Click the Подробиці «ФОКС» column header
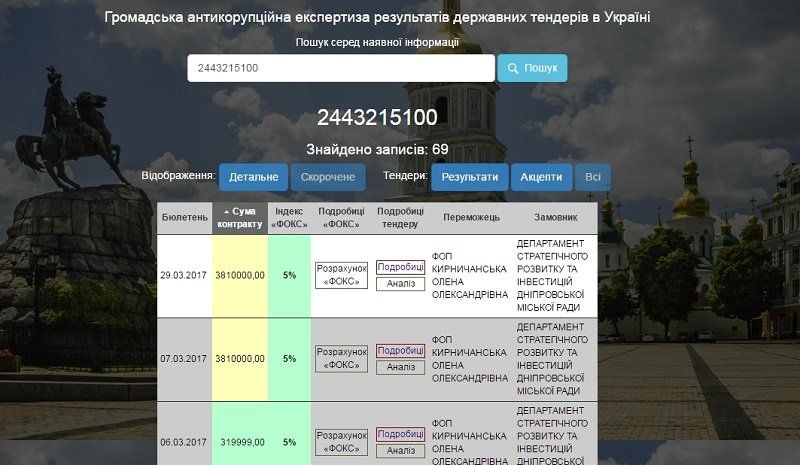The height and width of the screenshot is (465, 800). coord(341,217)
